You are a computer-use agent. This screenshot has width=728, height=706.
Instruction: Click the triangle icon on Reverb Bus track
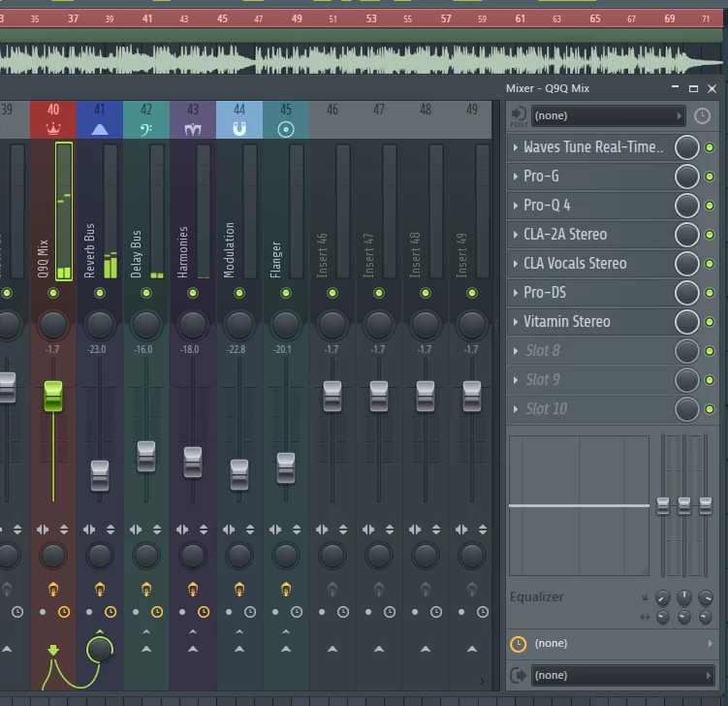click(100, 128)
